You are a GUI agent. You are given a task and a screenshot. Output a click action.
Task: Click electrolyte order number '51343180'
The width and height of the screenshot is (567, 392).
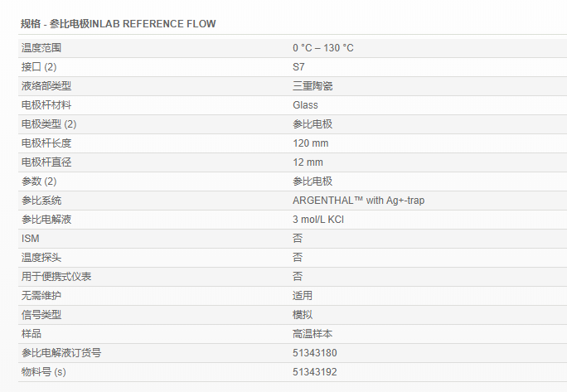(315, 353)
